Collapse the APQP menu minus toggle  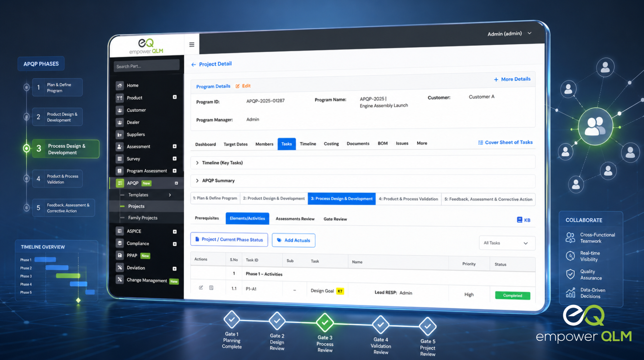tap(176, 183)
